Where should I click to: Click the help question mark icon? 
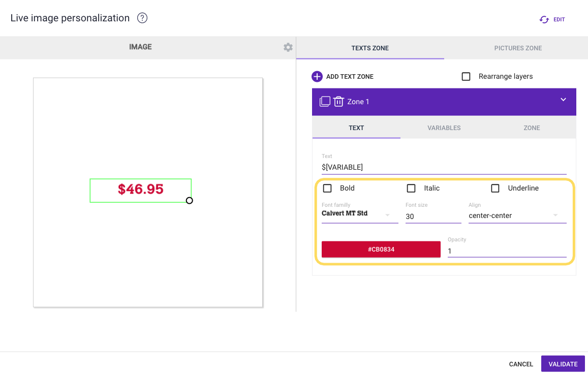coord(142,18)
